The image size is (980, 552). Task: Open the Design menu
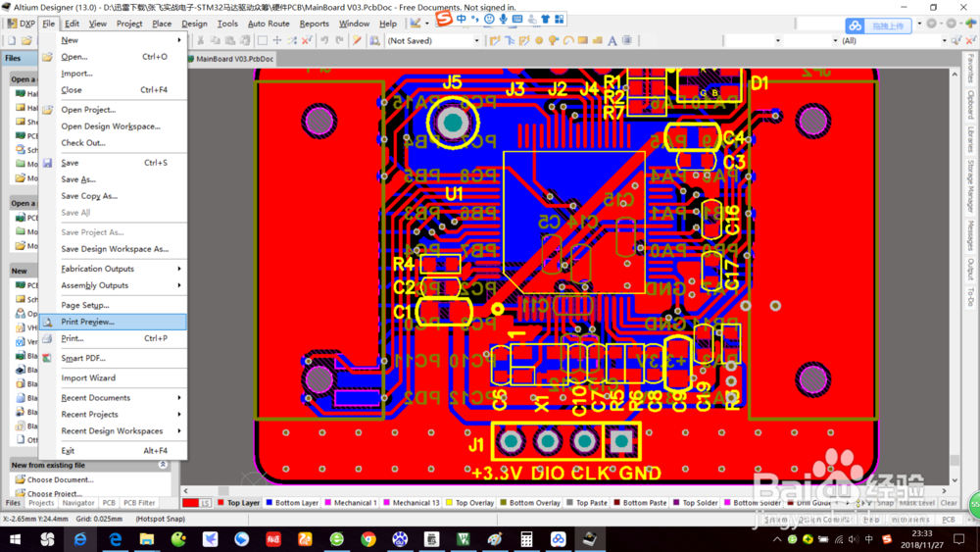coord(194,24)
